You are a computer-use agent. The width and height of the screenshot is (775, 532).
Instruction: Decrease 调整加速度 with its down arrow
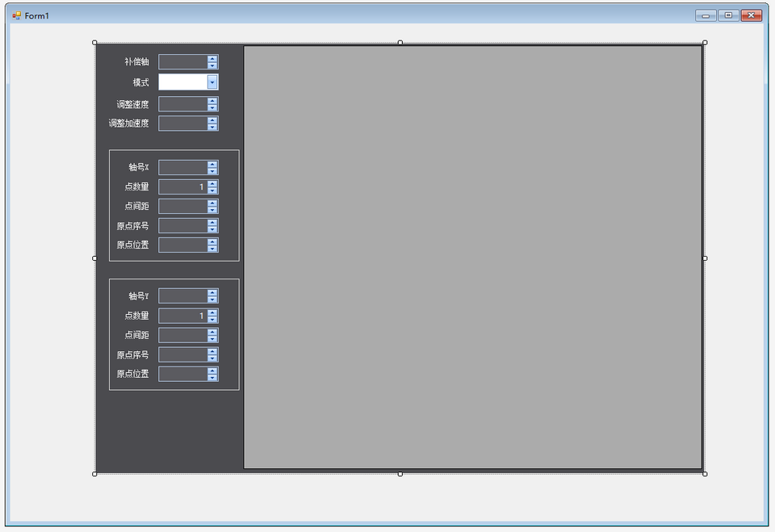(x=212, y=127)
